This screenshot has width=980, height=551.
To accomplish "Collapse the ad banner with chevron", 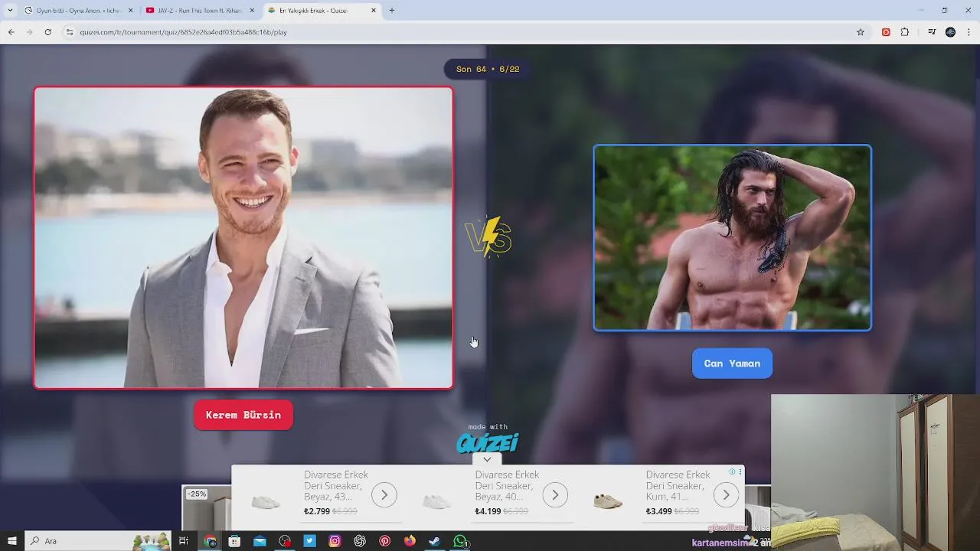I will (487, 459).
